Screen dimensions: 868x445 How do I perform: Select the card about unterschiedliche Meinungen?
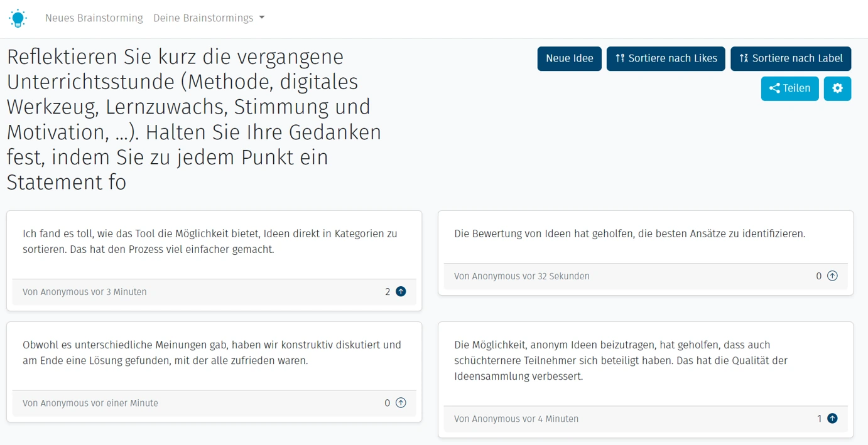(212, 353)
